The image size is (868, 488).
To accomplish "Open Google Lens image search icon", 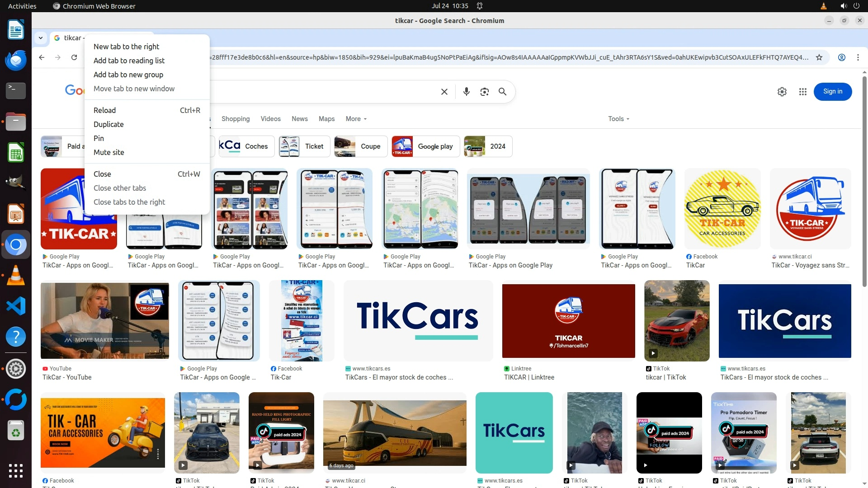I will (484, 92).
